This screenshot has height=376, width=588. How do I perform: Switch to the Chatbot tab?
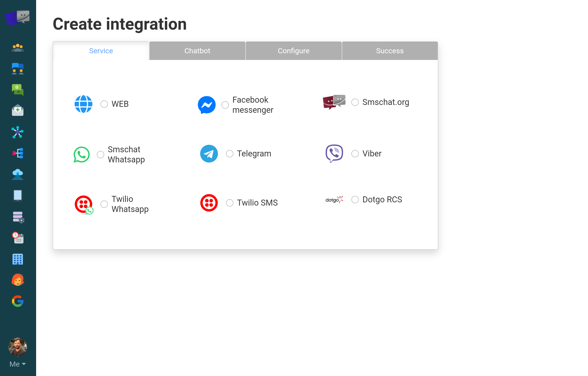coord(197,51)
